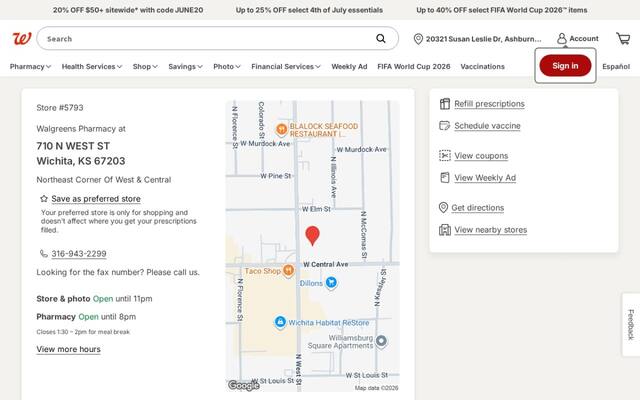Screen dimensions: 640x400
Task: Click 'Store #5793' text
Action: point(60,108)
